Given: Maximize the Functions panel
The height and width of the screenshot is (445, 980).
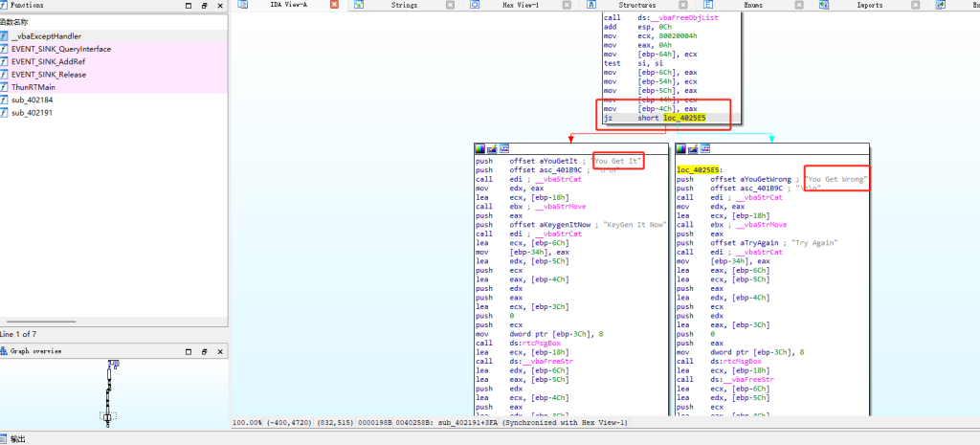Looking at the screenshot, I should [x=189, y=6].
